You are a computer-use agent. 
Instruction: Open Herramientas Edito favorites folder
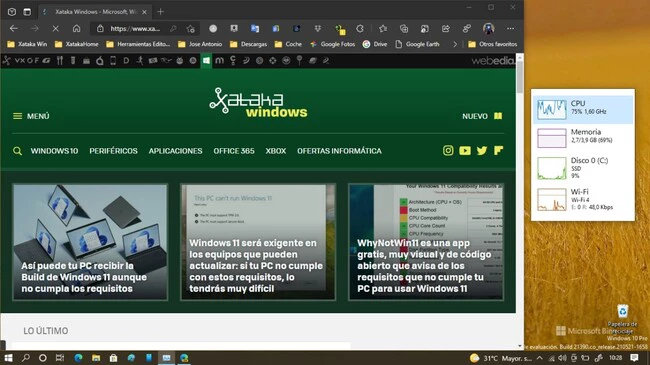click(x=138, y=44)
